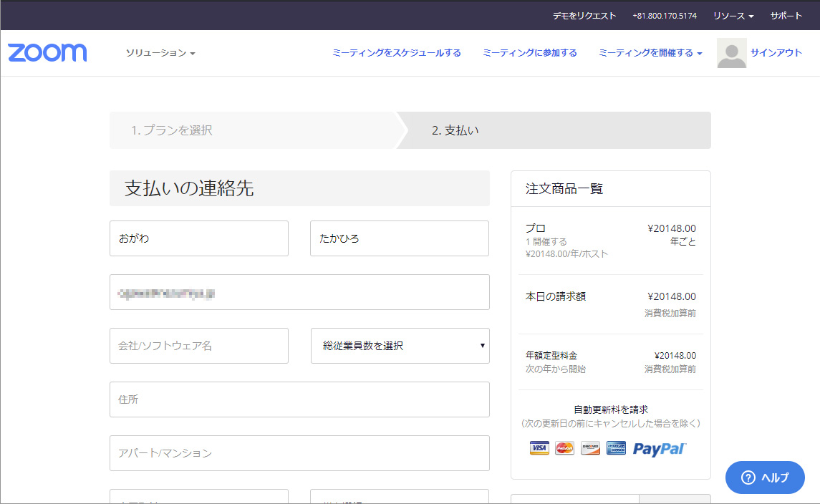Go back to step 1. プランを選択
The height and width of the screenshot is (504, 820).
point(172,130)
